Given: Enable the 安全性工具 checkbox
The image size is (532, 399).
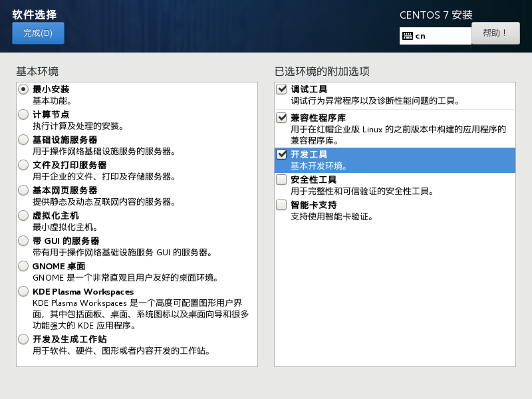Looking at the screenshot, I should pyautogui.click(x=281, y=180).
